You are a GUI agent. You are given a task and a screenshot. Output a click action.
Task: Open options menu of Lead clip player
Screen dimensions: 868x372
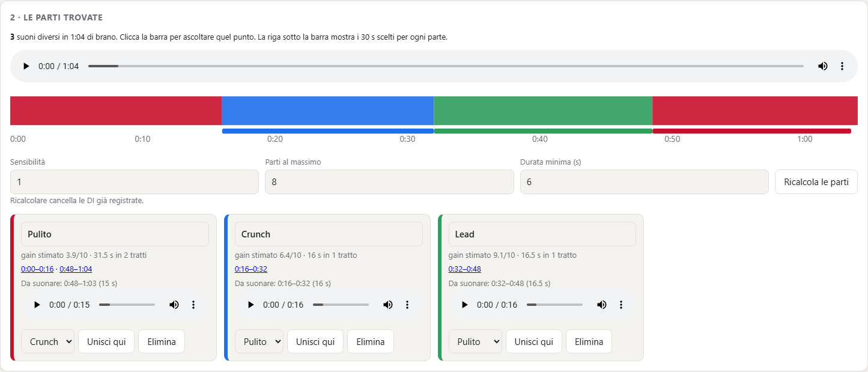(621, 305)
